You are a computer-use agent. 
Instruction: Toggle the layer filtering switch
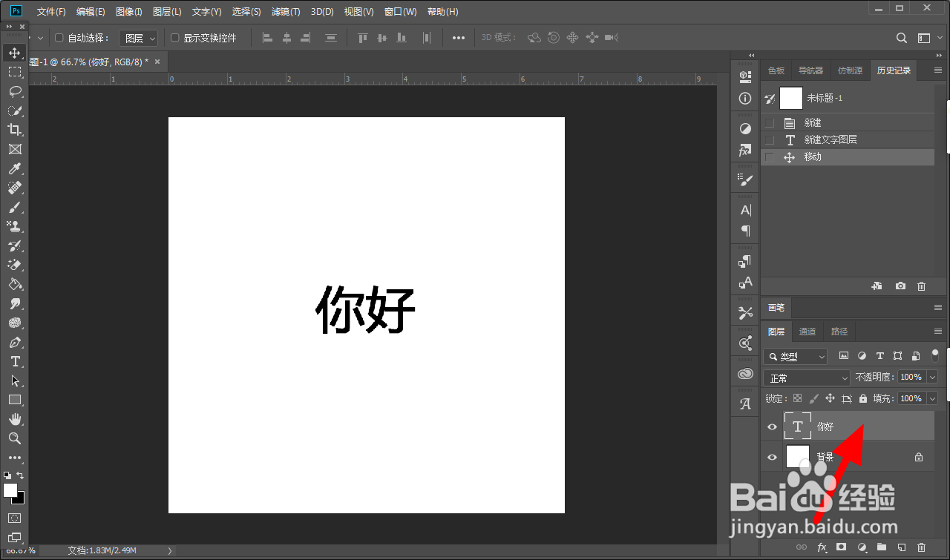click(935, 355)
